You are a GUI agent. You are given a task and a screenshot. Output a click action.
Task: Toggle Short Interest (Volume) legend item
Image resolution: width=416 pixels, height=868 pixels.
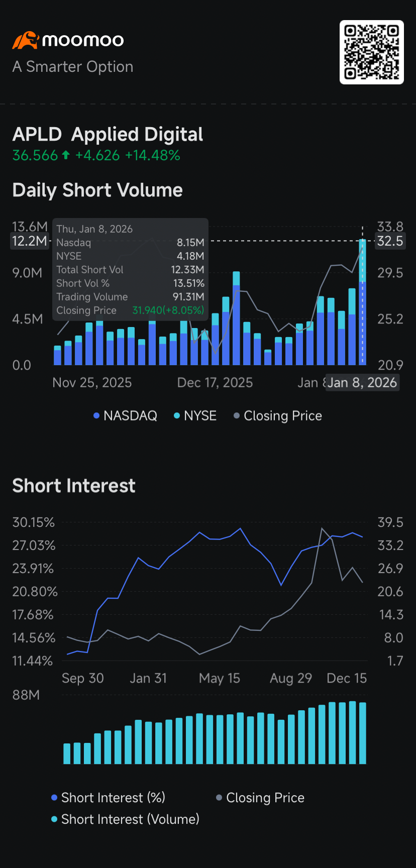(x=125, y=819)
